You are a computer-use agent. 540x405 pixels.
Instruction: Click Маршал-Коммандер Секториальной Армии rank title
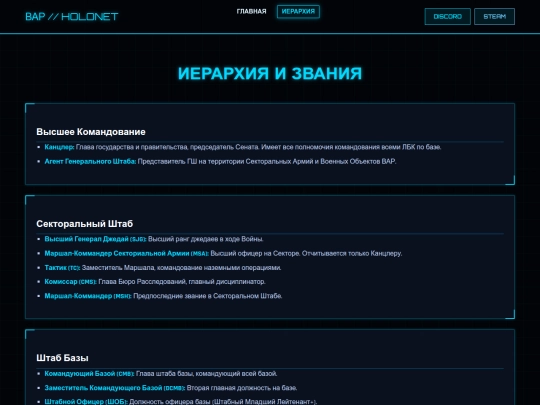click(x=126, y=253)
